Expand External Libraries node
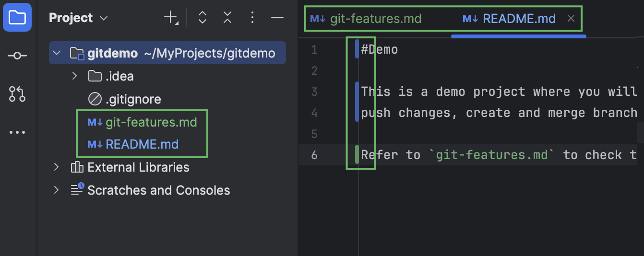This screenshot has width=644, height=256. [57, 167]
